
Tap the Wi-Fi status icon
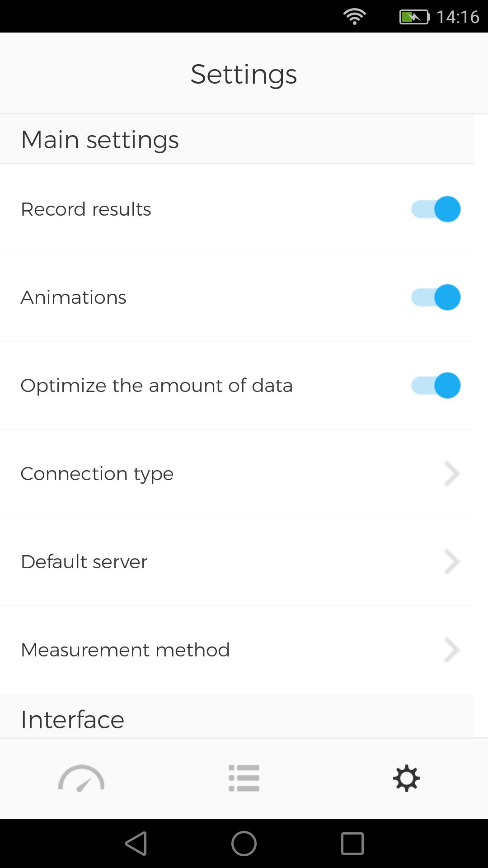click(354, 17)
